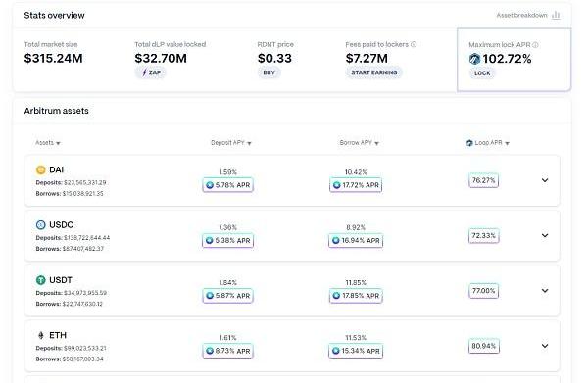Sort by Borrow APY column
Screen dimensions: 588x383
pyautogui.click(x=360, y=143)
